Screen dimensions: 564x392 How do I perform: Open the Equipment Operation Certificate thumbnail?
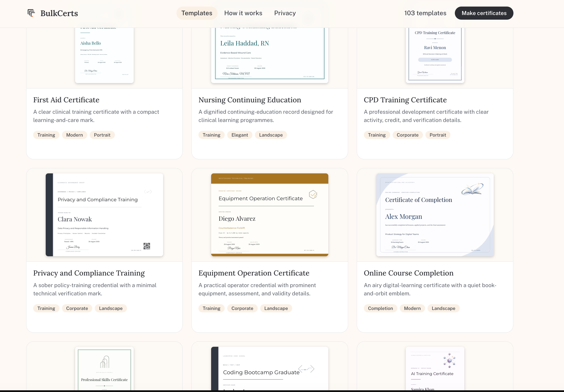[270, 215]
